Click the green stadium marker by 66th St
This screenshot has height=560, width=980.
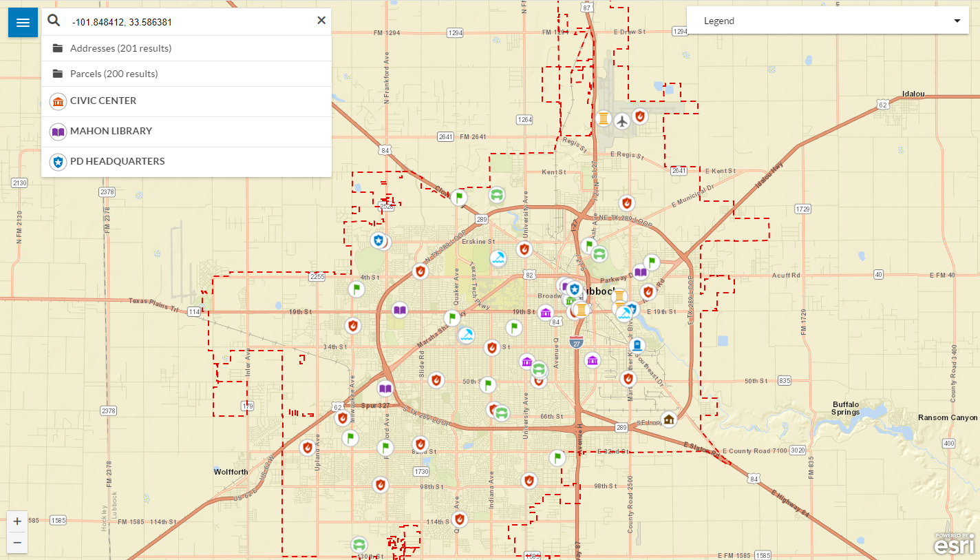(502, 413)
